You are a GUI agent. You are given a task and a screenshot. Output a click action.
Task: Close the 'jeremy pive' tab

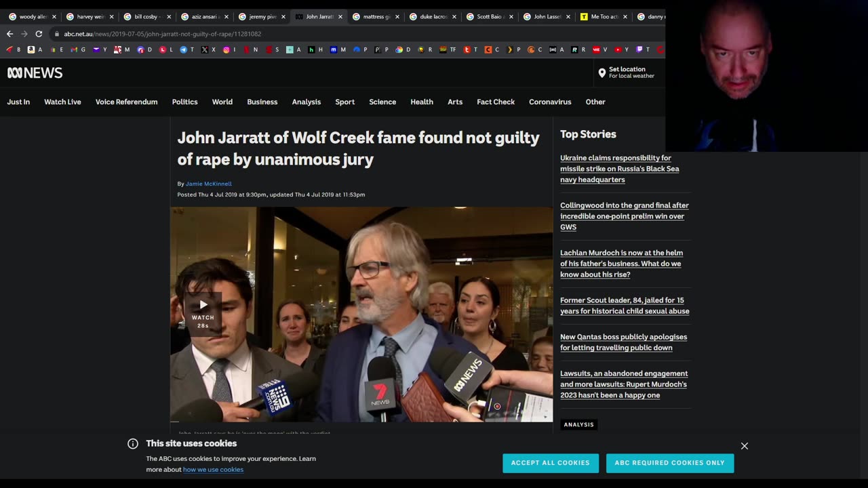283,17
